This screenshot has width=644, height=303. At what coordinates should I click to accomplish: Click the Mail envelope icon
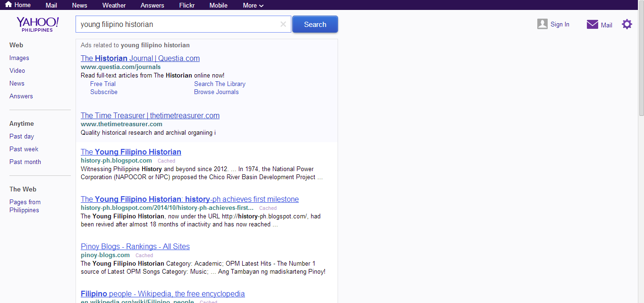click(592, 25)
